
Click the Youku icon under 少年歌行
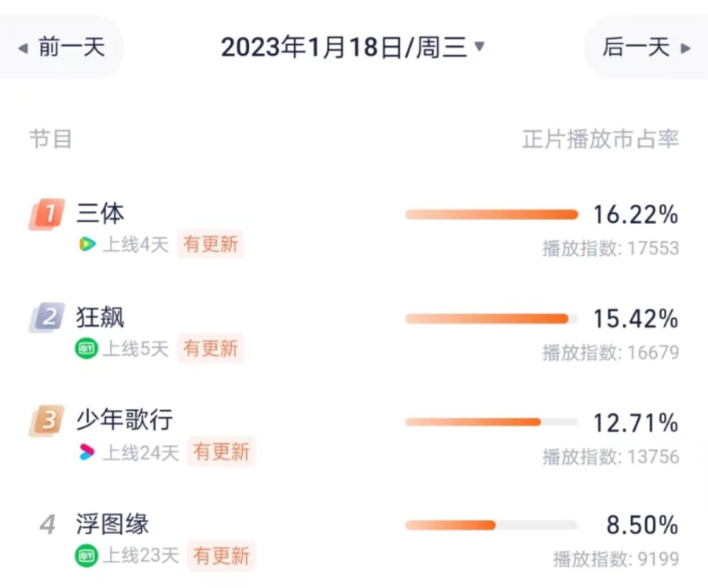[86, 451]
